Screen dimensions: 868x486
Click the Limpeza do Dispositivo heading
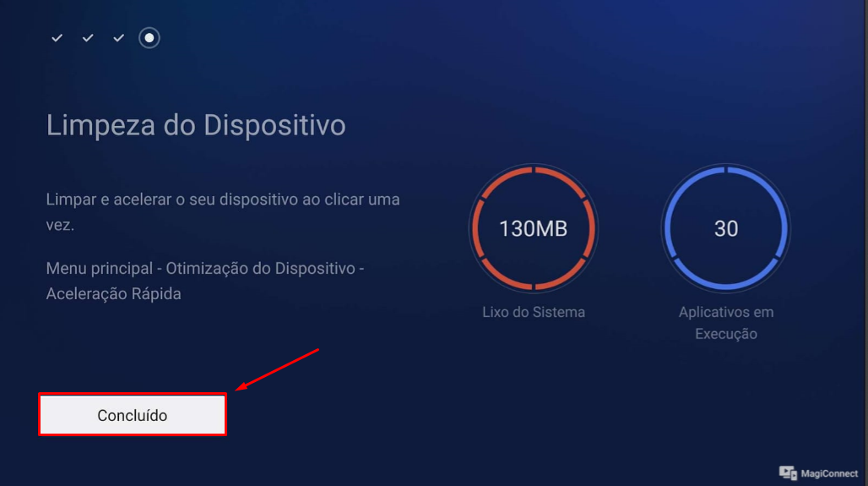click(196, 125)
